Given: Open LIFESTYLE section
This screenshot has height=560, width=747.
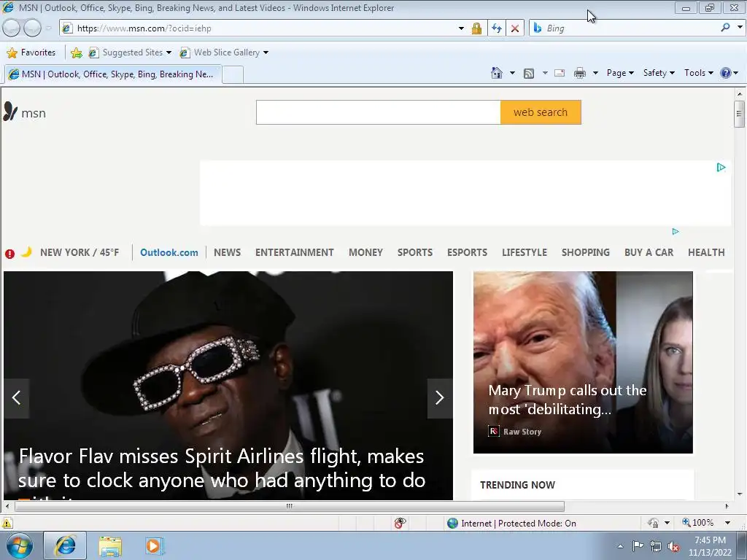Looking at the screenshot, I should click(x=524, y=252).
